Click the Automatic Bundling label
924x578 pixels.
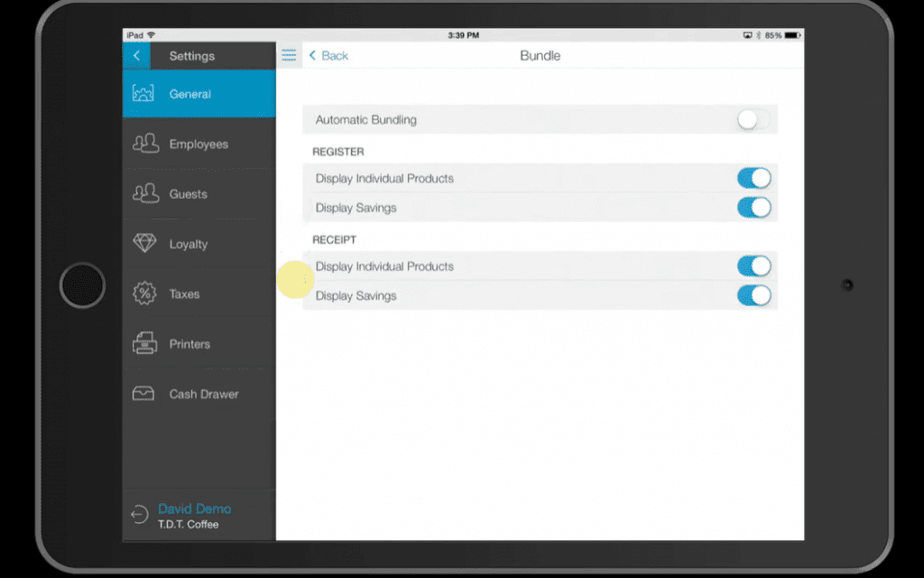[x=366, y=120]
